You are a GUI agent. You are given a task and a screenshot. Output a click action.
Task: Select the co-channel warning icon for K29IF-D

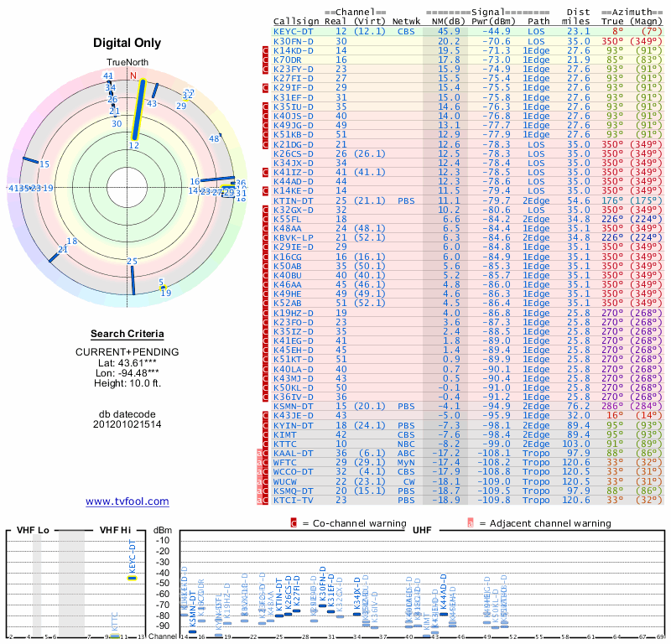(x=266, y=87)
